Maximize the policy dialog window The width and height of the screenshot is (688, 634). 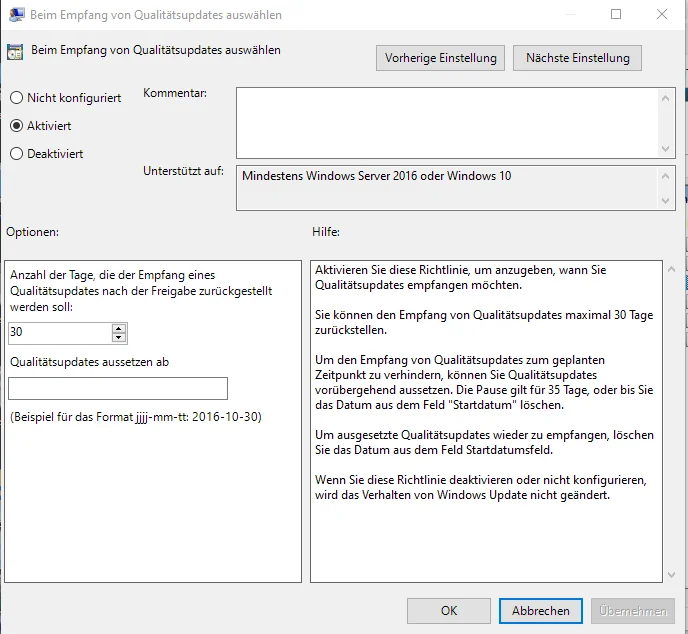tap(616, 14)
